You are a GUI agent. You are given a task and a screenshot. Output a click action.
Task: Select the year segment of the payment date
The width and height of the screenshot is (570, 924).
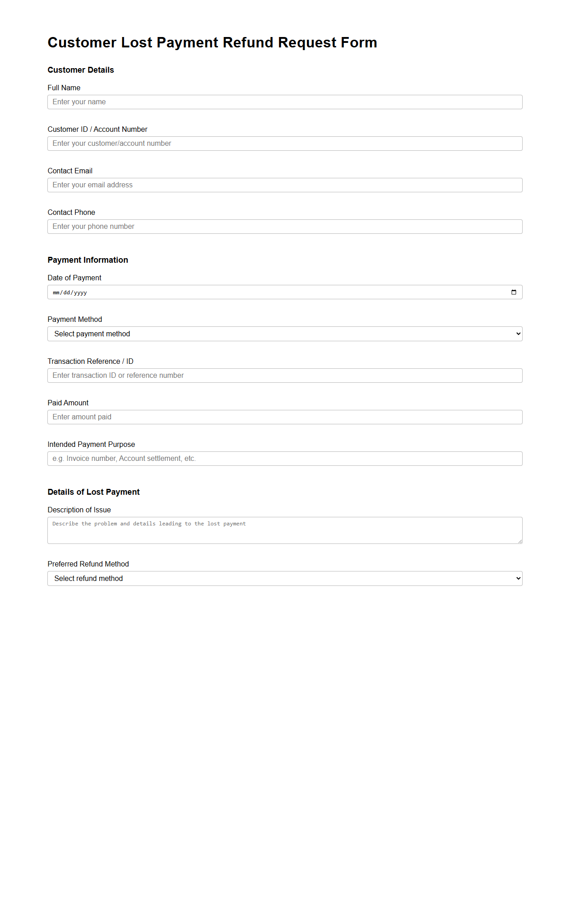click(80, 293)
